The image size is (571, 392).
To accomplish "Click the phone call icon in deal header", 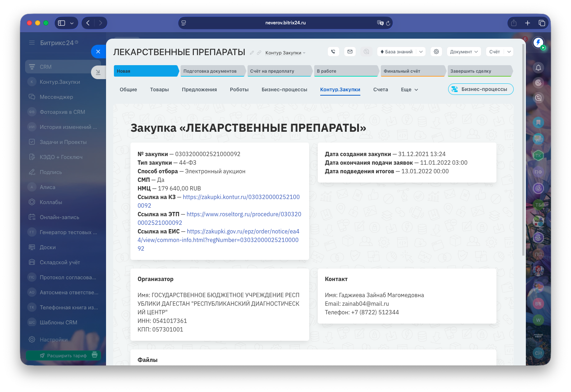I will (x=333, y=52).
